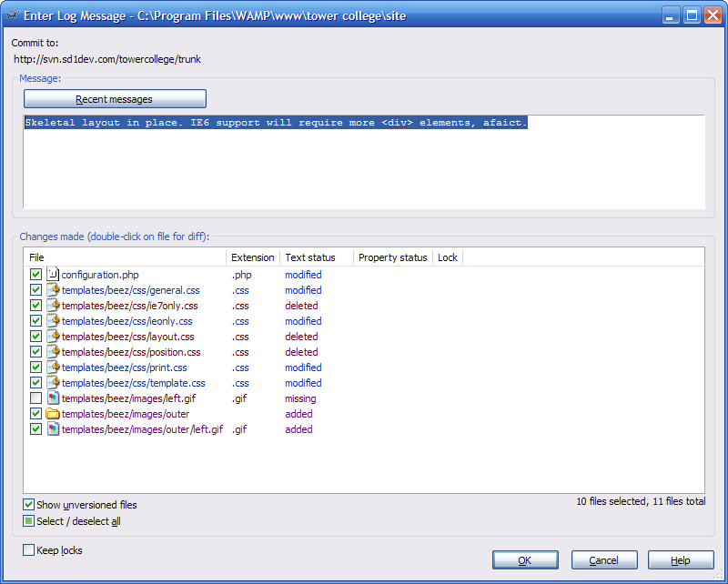Click the File column header

125,257
